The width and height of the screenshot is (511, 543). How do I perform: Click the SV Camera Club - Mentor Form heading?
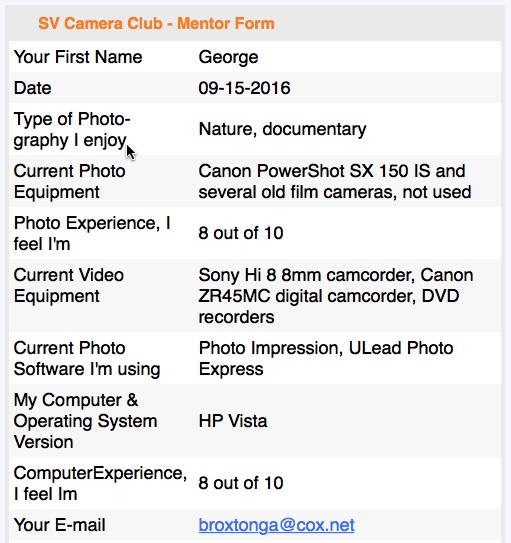coord(156,24)
